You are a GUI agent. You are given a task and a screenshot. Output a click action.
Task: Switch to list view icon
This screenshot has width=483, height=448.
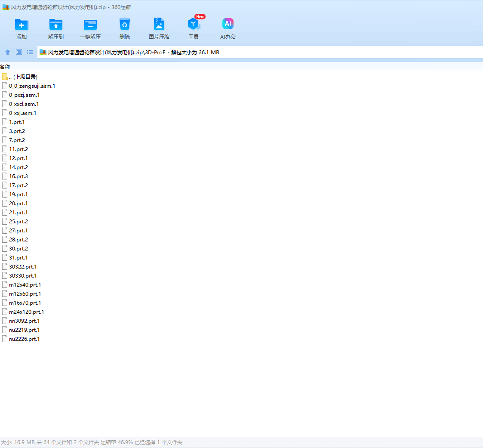click(30, 52)
